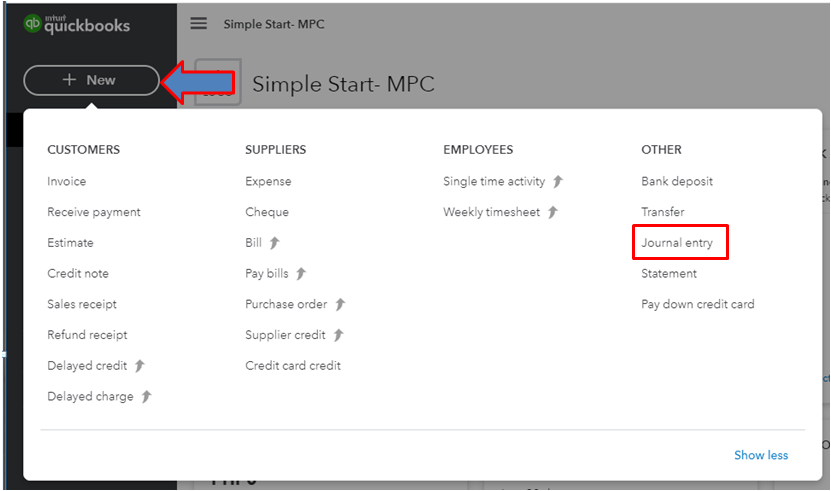
Task: Click the + New button
Action: (91, 80)
